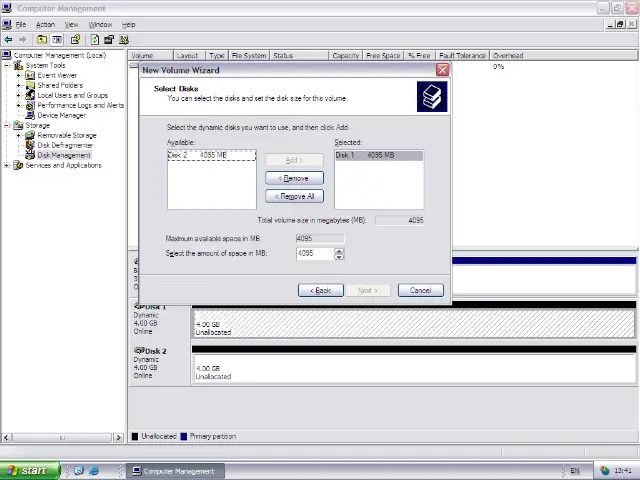Sort by the File System column header
The height and width of the screenshot is (480, 640).
coord(249,56)
